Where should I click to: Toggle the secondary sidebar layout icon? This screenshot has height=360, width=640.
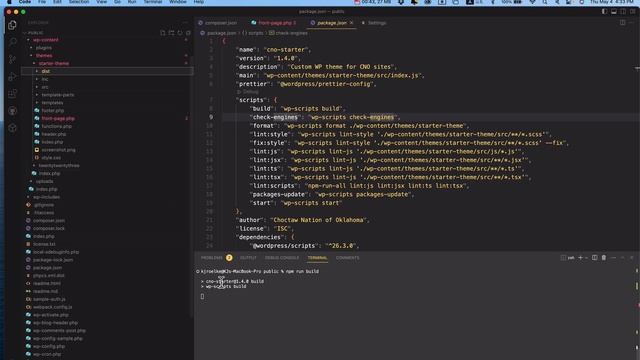point(623,11)
